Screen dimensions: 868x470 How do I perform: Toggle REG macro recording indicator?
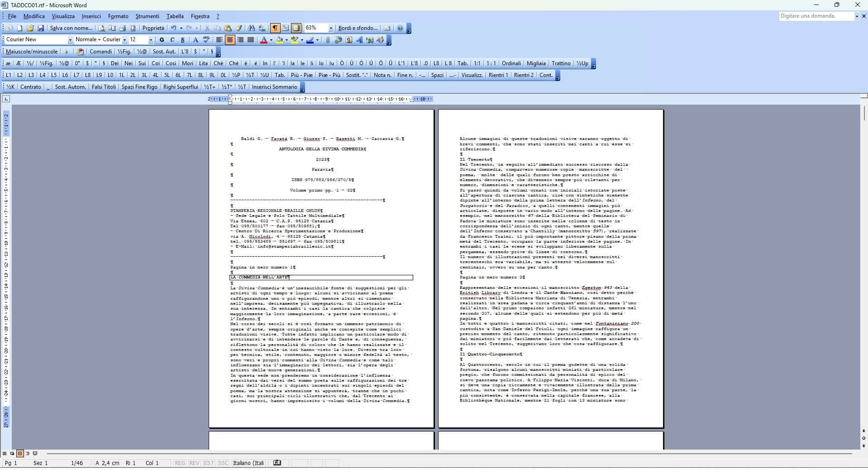180,463
